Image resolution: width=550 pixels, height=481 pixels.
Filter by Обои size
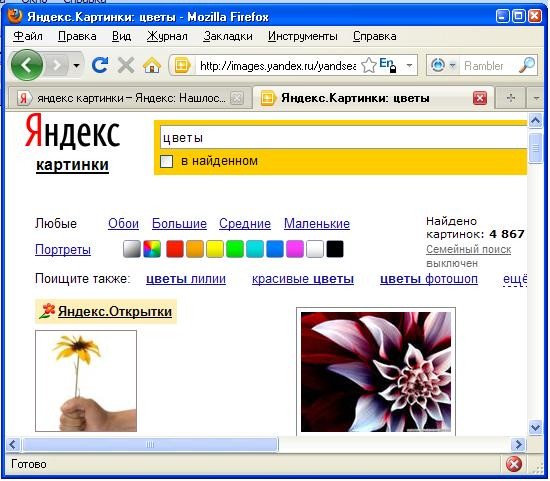coord(123,223)
